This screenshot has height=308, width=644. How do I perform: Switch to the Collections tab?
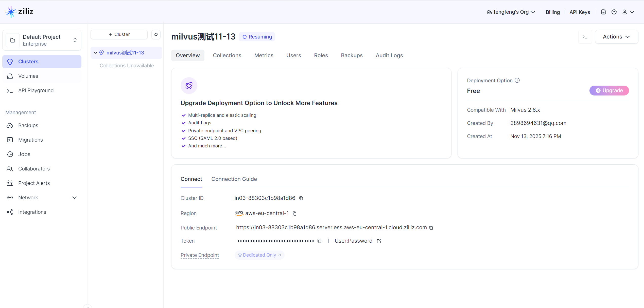(227, 55)
